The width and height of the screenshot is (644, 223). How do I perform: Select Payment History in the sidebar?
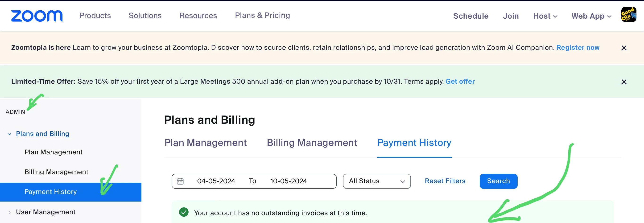(x=70, y=192)
